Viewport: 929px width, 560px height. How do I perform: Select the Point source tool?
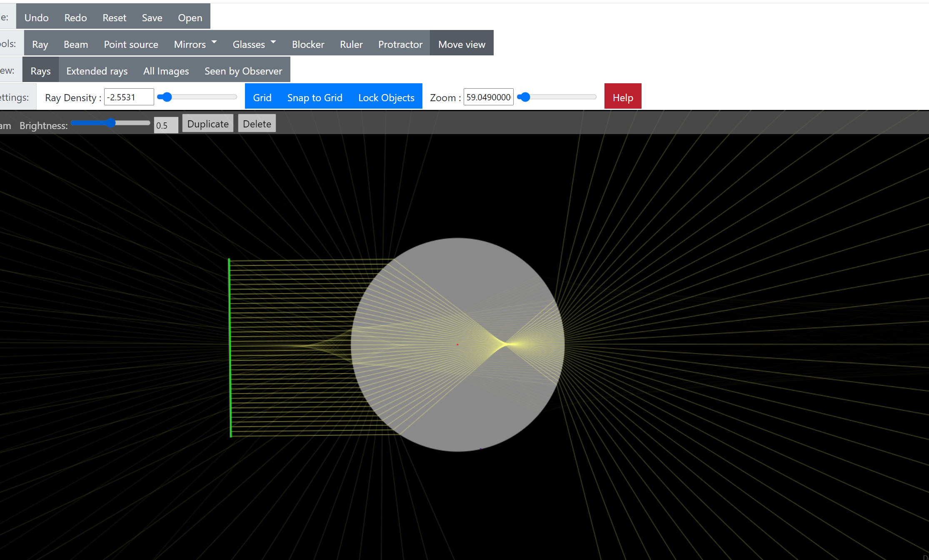(x=131, y=44)
